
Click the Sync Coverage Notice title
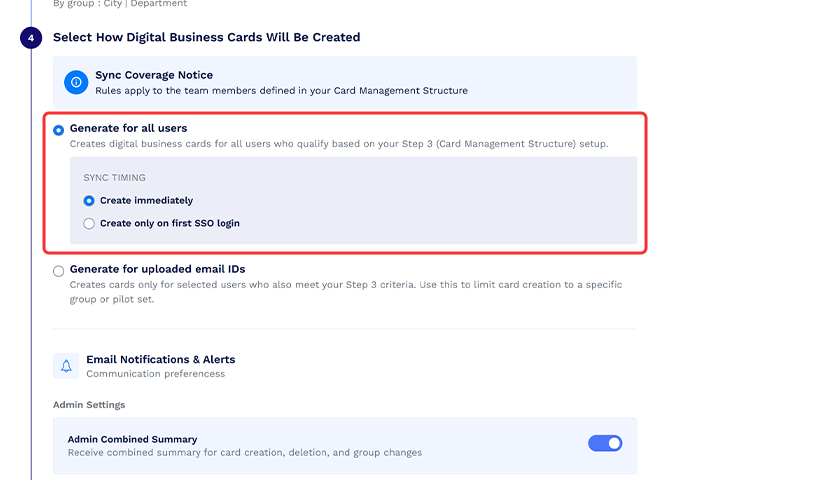pyautogui.click(x=154, y=75)
